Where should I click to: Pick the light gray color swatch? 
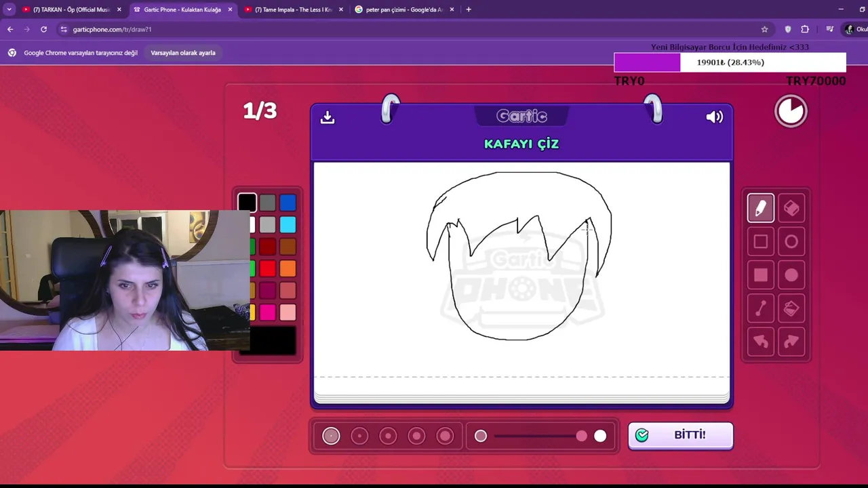[x=268, y=224]
